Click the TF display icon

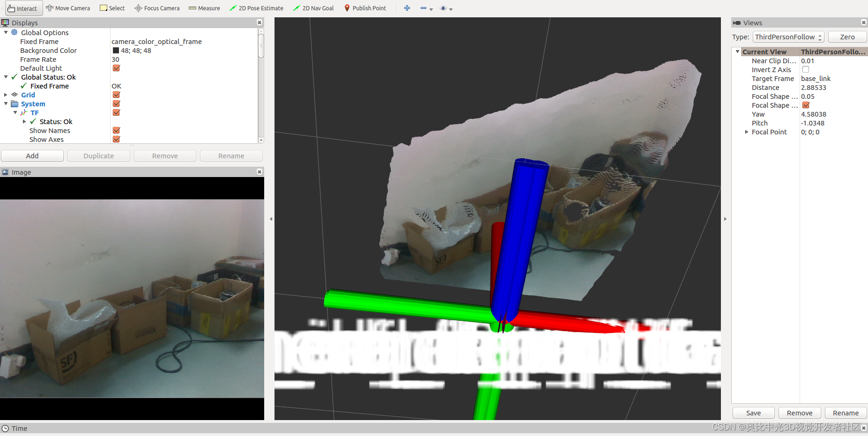[x=24, y=112]
